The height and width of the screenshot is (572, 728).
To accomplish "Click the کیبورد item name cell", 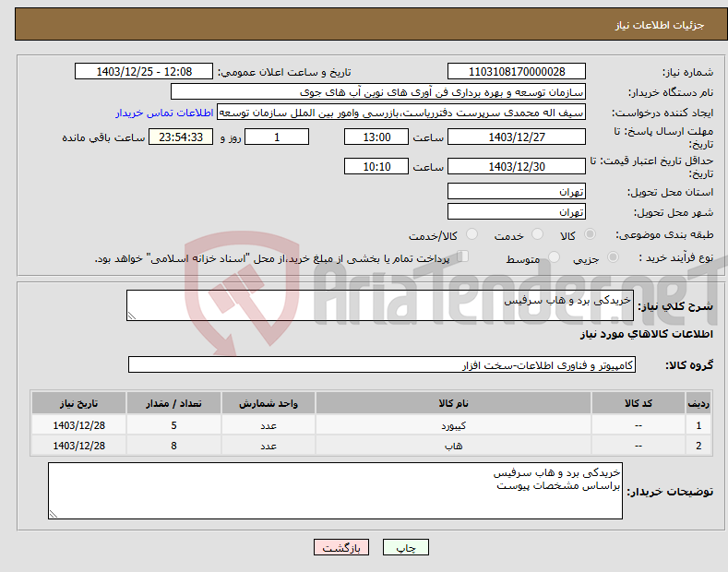I will coord(453,425).
